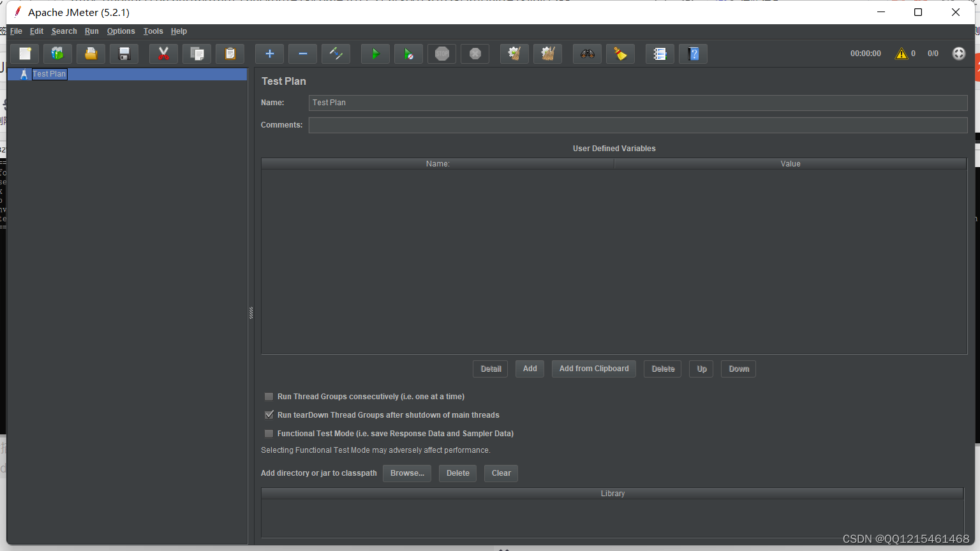Image resolution: width=980 pixels, height=551 pixels.
Task: Click the Clear classpath button
Action: pos(501,473)
